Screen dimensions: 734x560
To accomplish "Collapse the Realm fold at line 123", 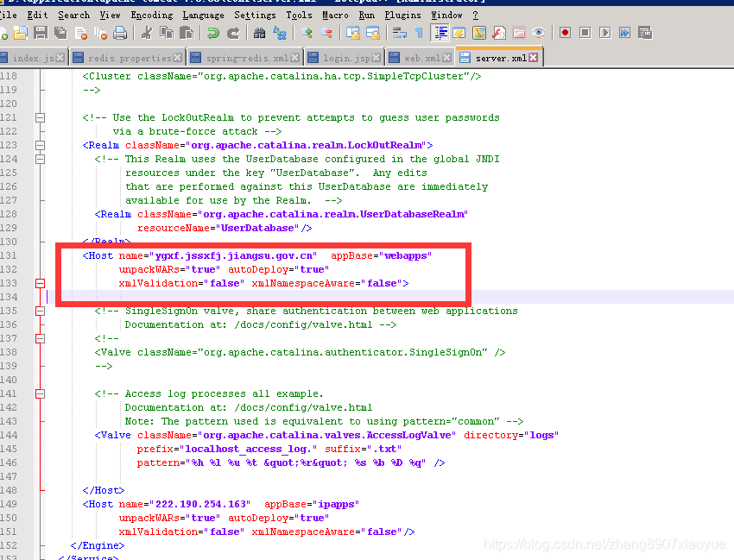I will point(41,145).
